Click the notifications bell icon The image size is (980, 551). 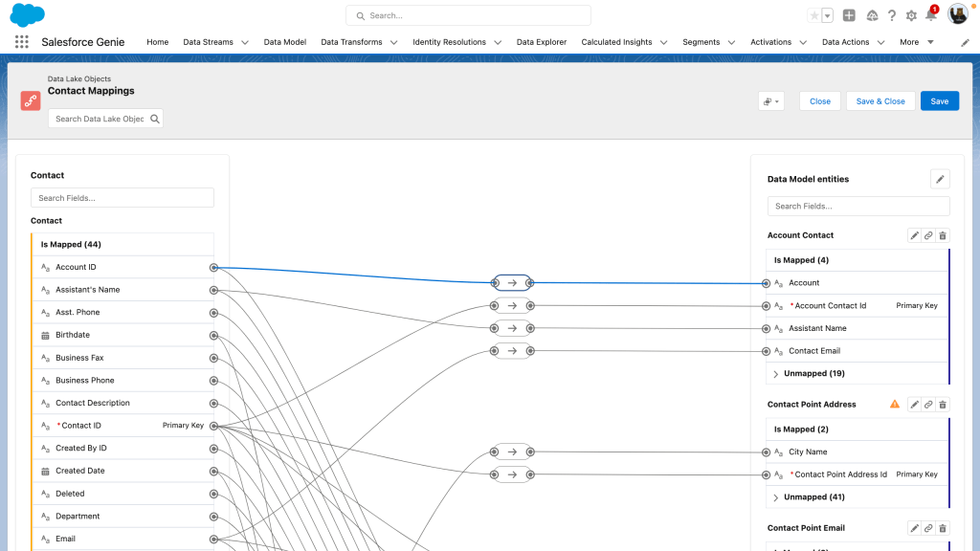[930, 15]
